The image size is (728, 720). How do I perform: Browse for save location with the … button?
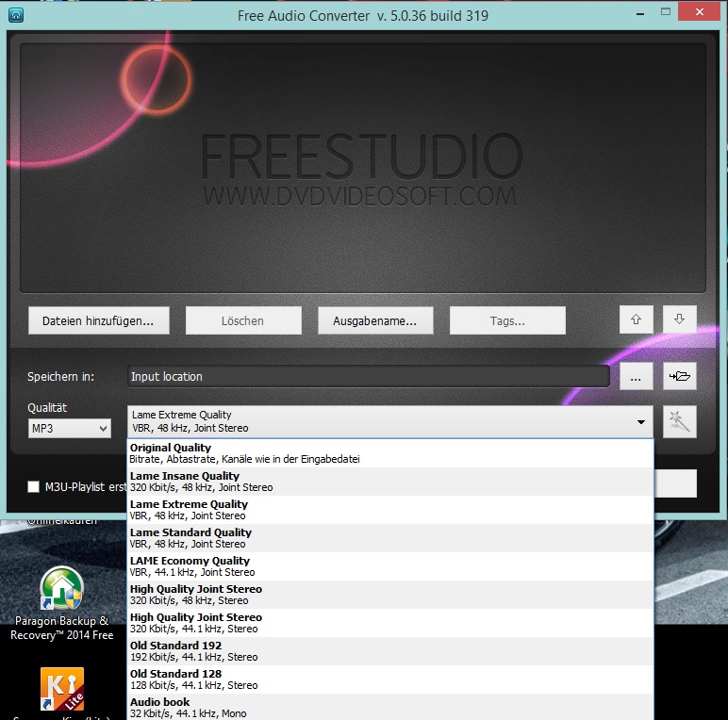coord(637,376)
